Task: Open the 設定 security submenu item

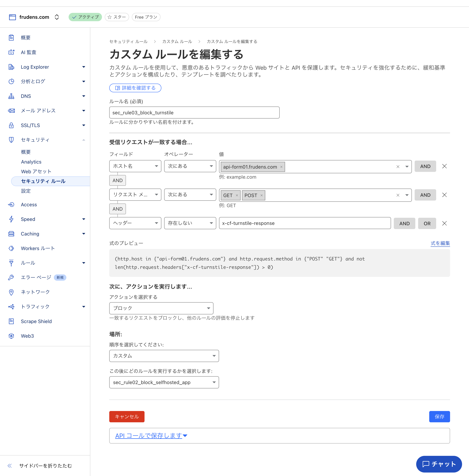Action: 26,191
